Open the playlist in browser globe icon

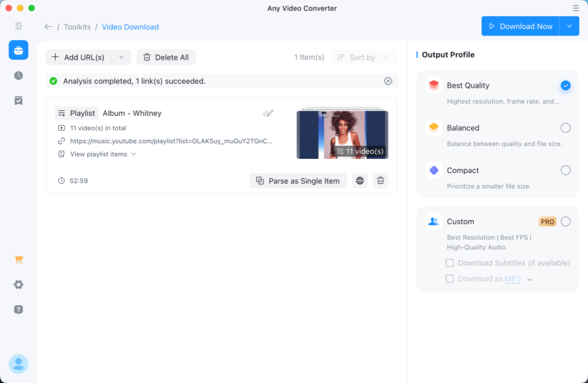360,181
